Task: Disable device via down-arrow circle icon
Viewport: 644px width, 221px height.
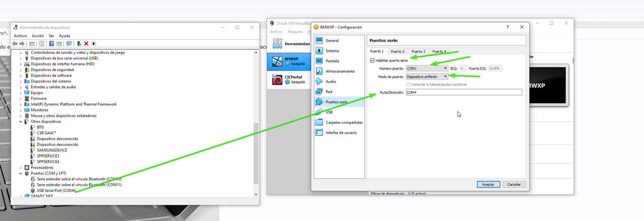Action: (93, 44)
